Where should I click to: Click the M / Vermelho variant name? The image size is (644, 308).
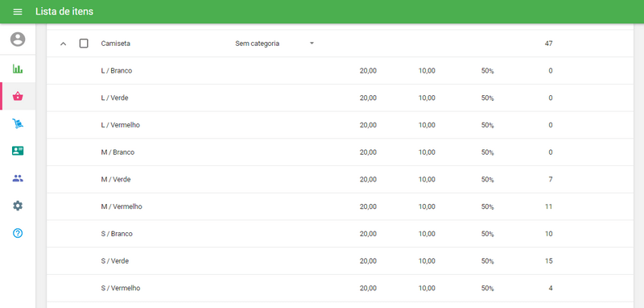click(122, 206)
